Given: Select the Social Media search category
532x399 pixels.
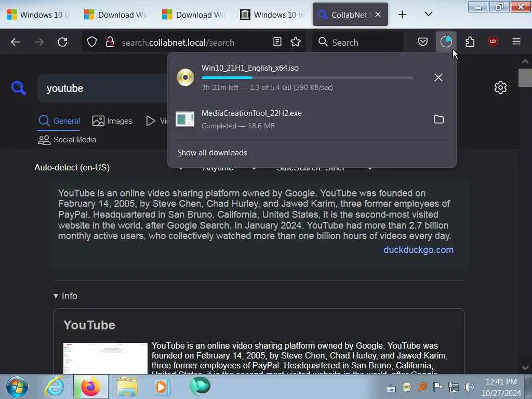Looking at the screenshot, I should click(67, 140).
